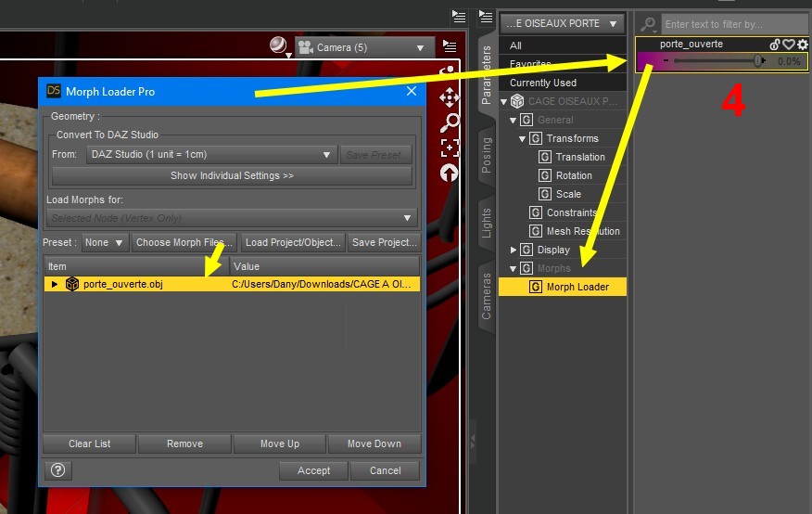Switch to the Lights pane tab
Screen dimensions: 812x514
[487, 223]
